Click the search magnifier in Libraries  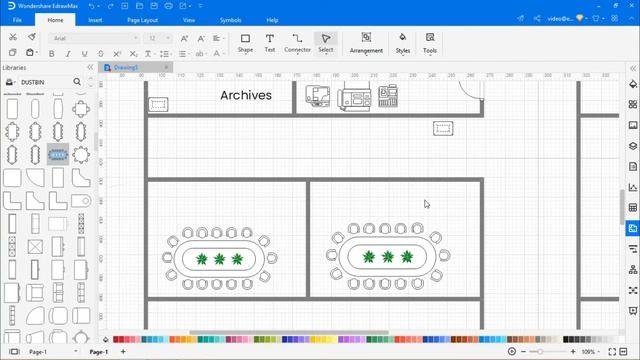(x=77, y=82)
